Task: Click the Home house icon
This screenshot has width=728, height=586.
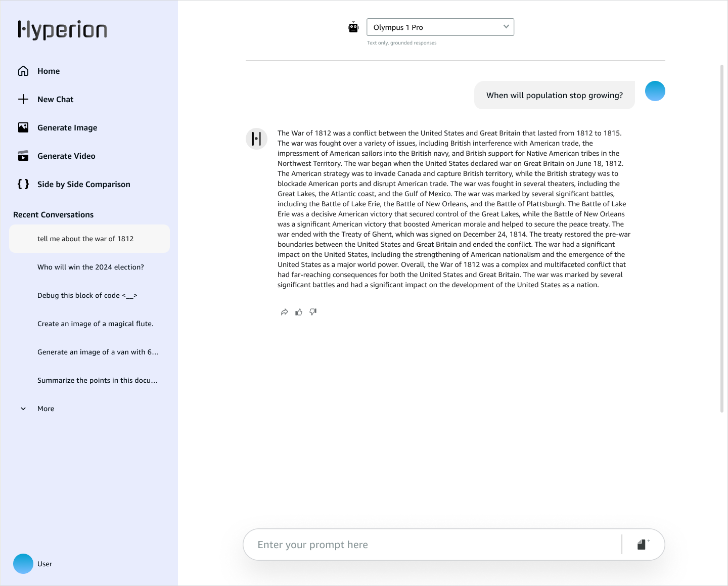Action: click(x=23, y=71)
